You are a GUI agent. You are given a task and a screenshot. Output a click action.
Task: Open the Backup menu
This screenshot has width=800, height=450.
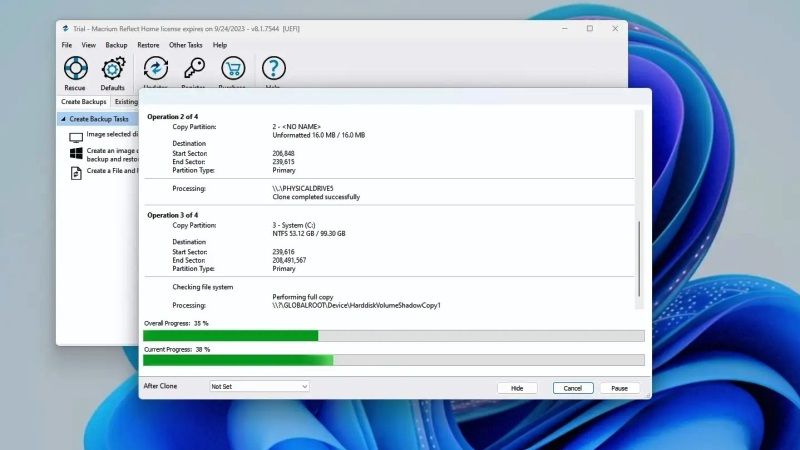tap(116, 45)
